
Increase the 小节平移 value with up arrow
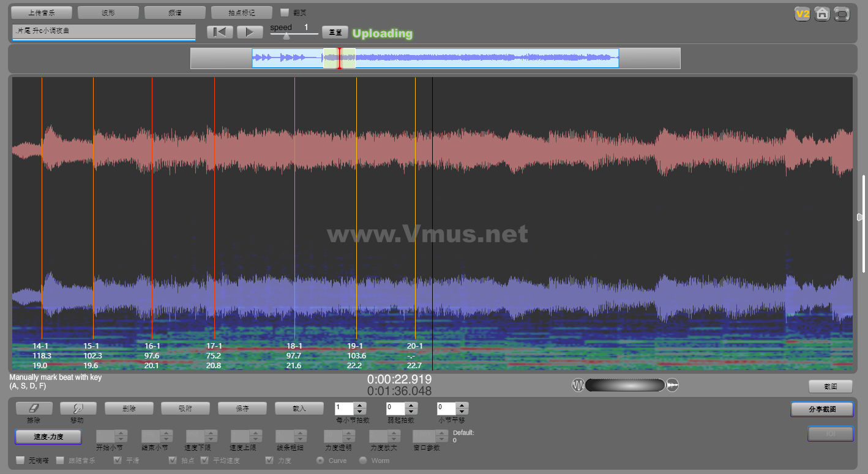(x=463, y=405)
